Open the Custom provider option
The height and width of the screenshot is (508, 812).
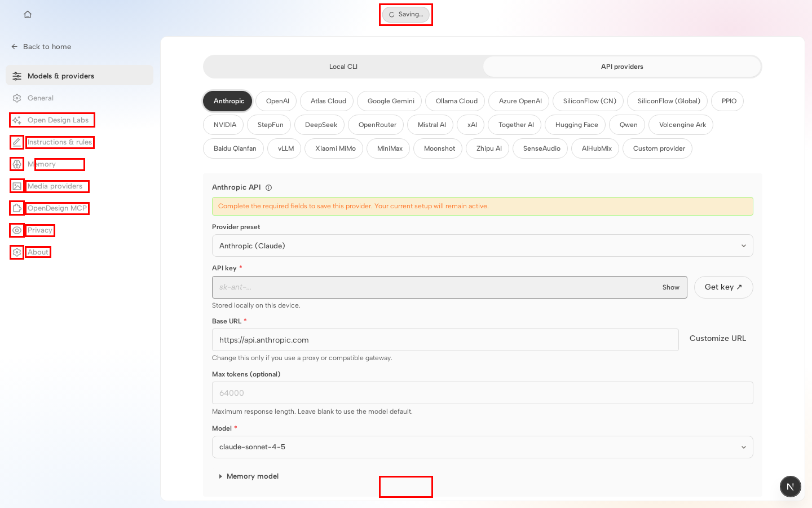(x=659, y=148)
